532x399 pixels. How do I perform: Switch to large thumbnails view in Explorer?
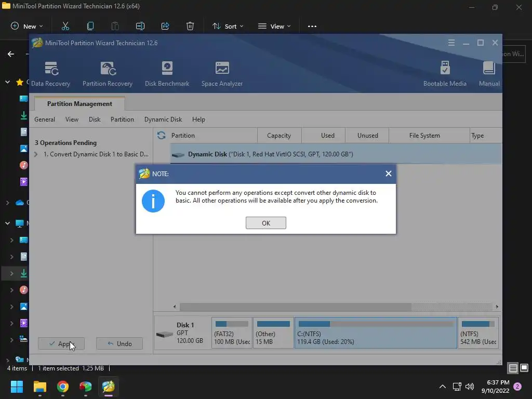click(x=524, y=368)
